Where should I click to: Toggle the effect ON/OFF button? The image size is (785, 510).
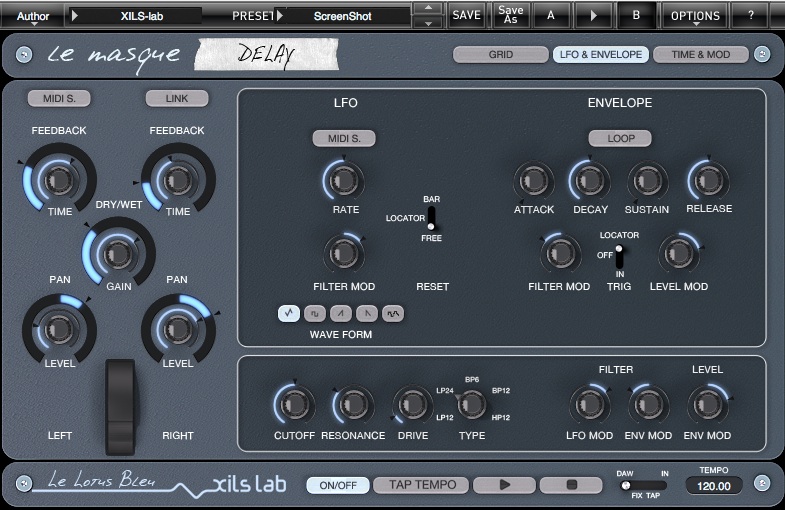coord(338,485)
